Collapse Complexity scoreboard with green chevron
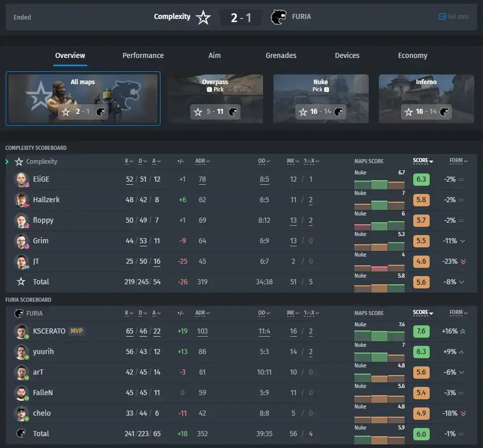483x448 pixels. (7, 162)
